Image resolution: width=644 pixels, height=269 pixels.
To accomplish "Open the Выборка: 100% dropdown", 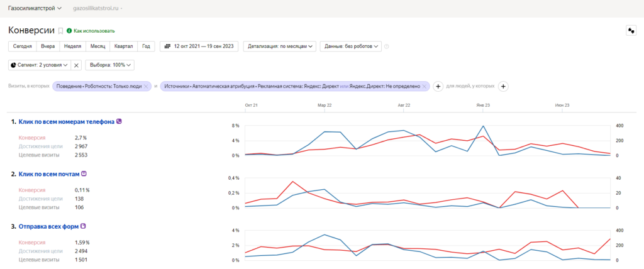I will tap(109, 65).
